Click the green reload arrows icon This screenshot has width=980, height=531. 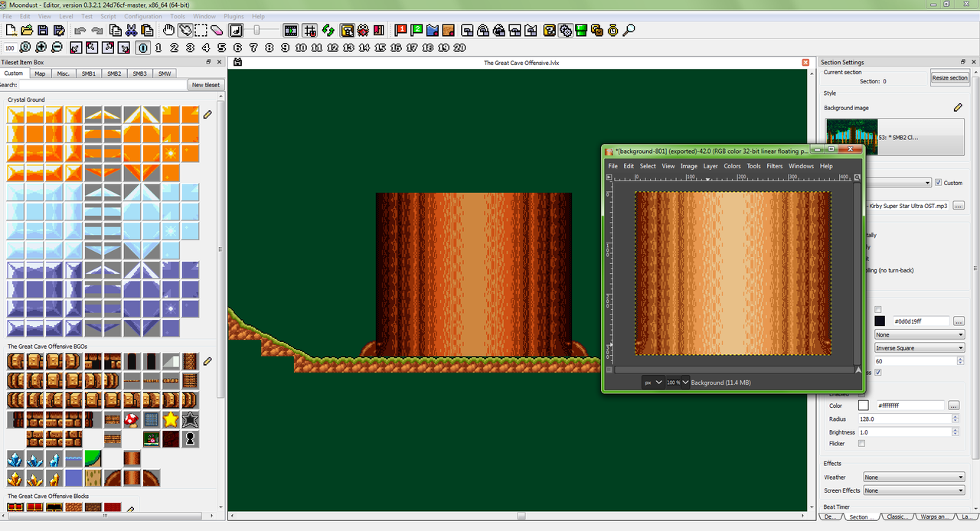pos(328,31)
